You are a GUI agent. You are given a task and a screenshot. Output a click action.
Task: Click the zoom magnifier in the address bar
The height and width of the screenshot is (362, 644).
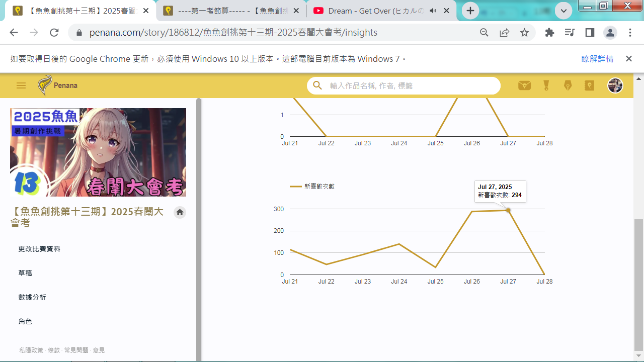tap(484, 33)
